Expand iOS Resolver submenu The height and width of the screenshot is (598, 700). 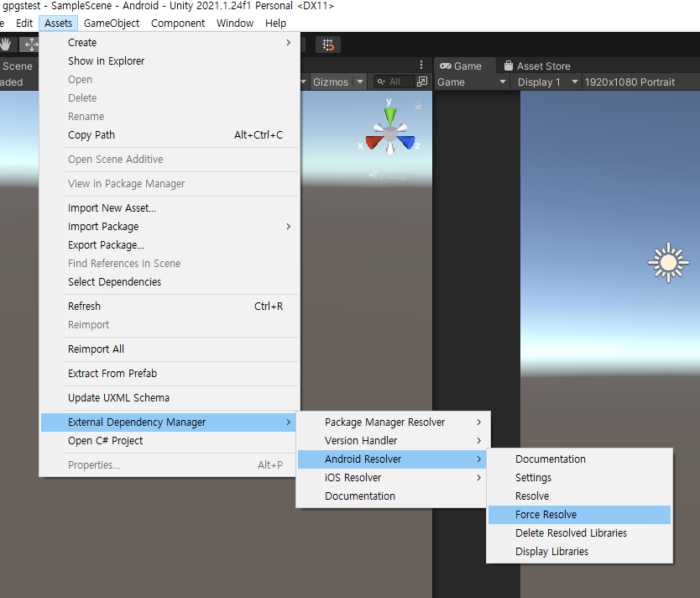393,477
